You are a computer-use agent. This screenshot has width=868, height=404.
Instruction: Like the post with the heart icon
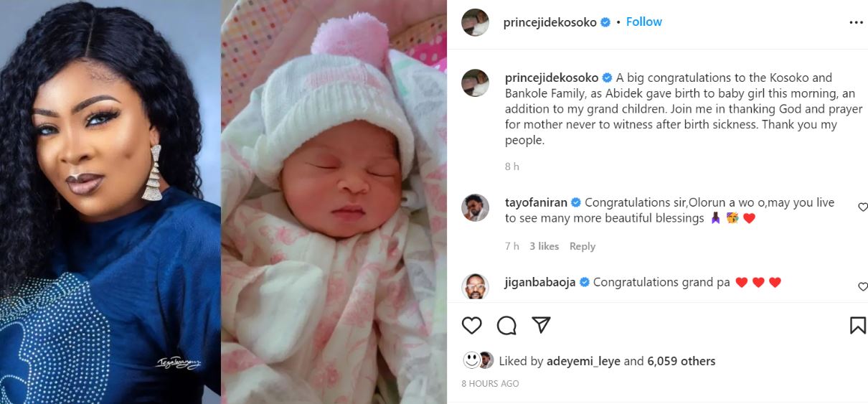(x=471, y=326)
